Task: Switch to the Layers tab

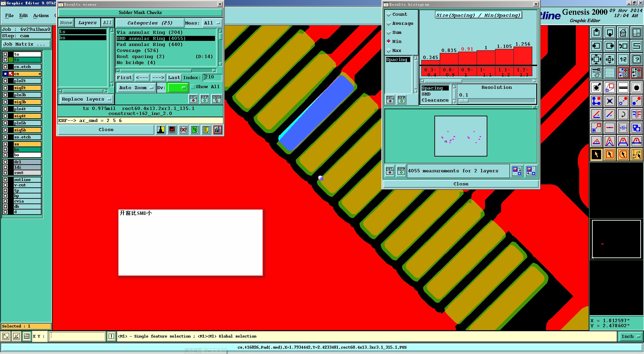Action: [87, 23]
